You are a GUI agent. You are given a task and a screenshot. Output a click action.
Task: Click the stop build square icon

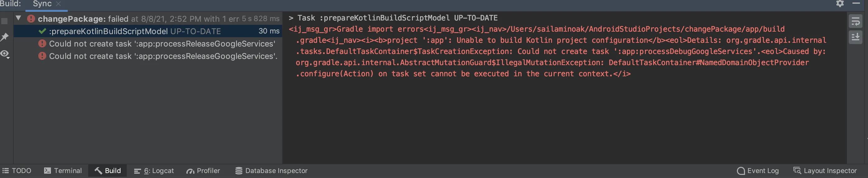[5, 21]
